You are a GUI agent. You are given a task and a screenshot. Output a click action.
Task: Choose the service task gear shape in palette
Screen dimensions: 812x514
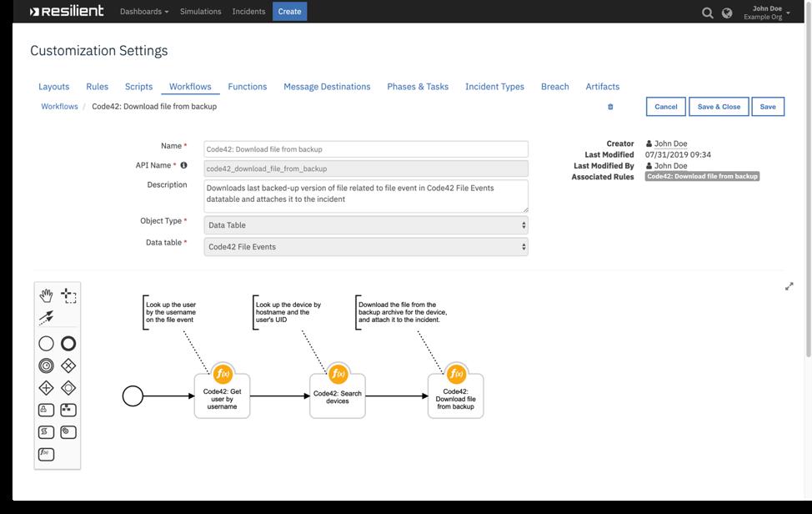pos(68,432)
